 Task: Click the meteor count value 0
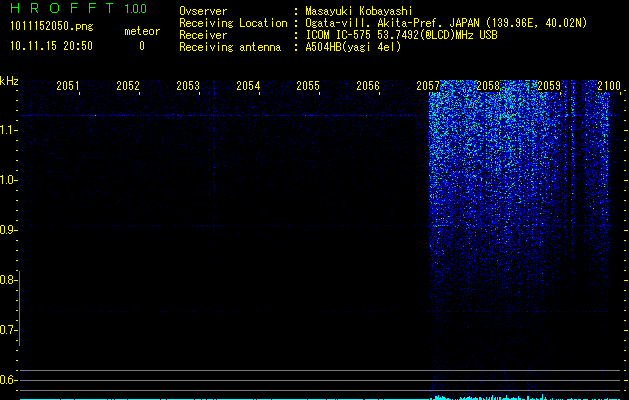(x=142, y=46)
